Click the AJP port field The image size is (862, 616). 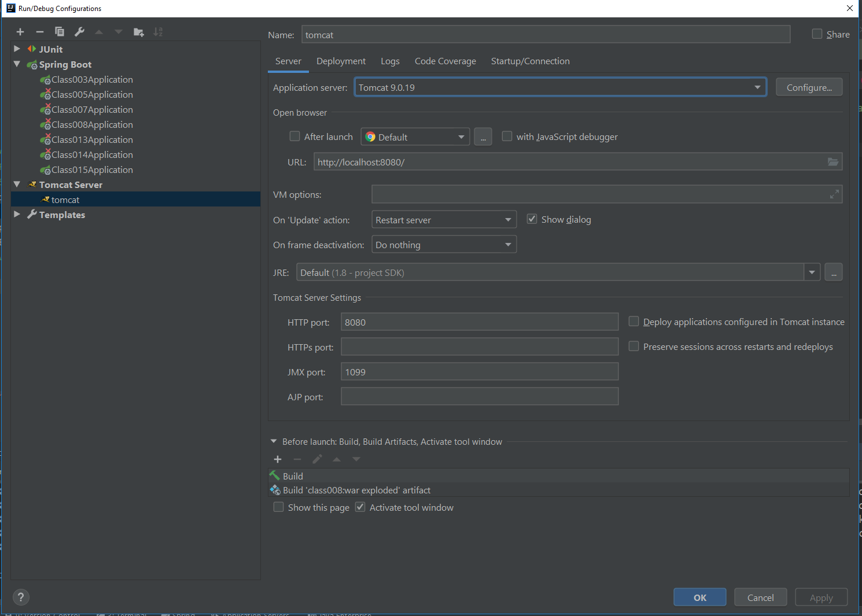click(x=480, y=397)
